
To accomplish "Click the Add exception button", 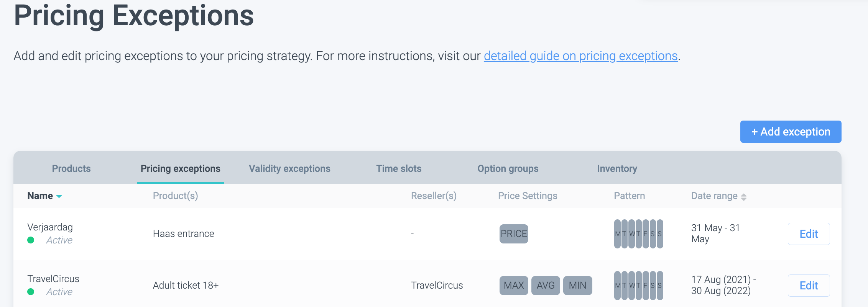I will 791,132.
